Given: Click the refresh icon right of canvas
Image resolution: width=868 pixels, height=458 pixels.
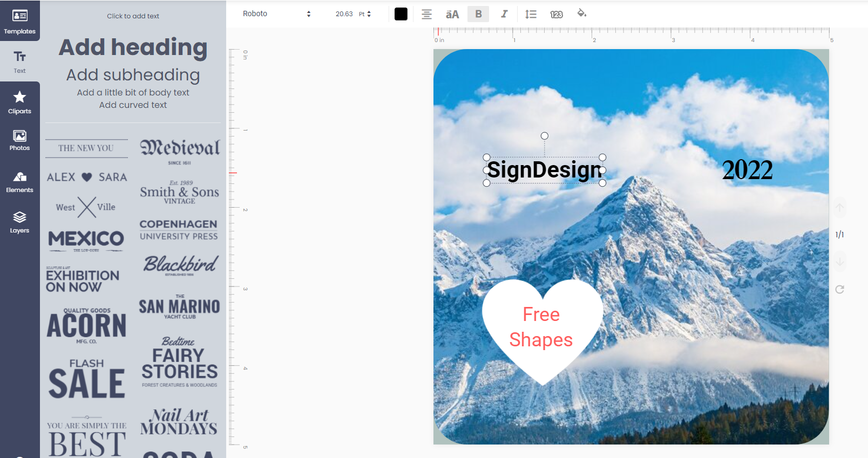Looking at the screenshot, I should point(839,289).
